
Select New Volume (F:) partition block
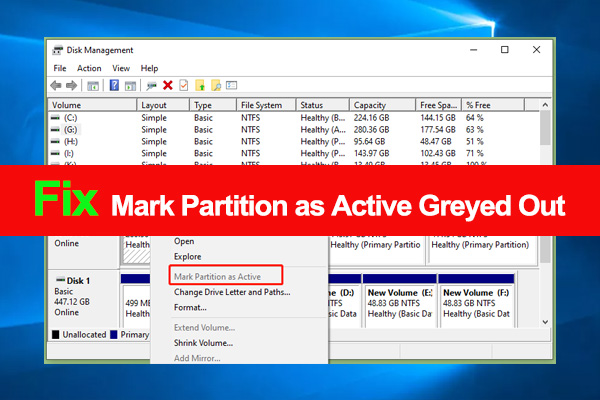pos(476,301)
